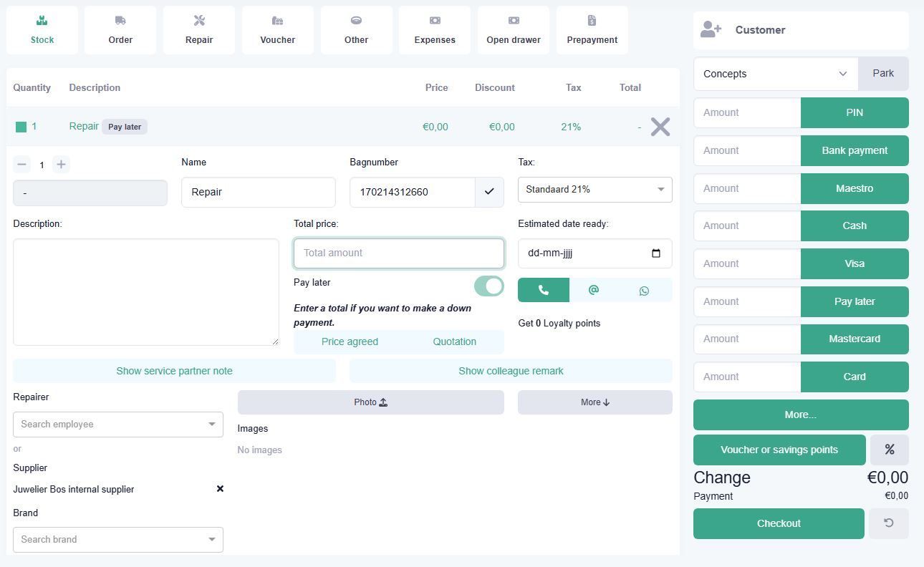
Task: Pay with Maestro
Action: (x=855, y=188)
